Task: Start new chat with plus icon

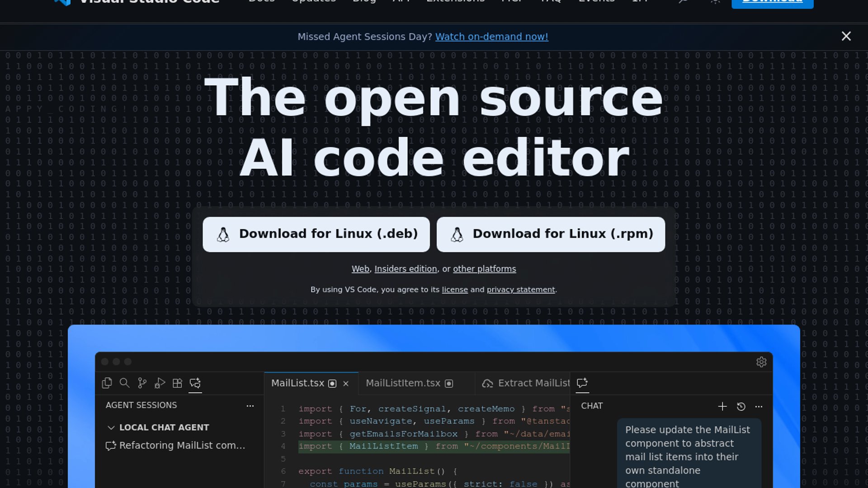Action: [722, 406]
